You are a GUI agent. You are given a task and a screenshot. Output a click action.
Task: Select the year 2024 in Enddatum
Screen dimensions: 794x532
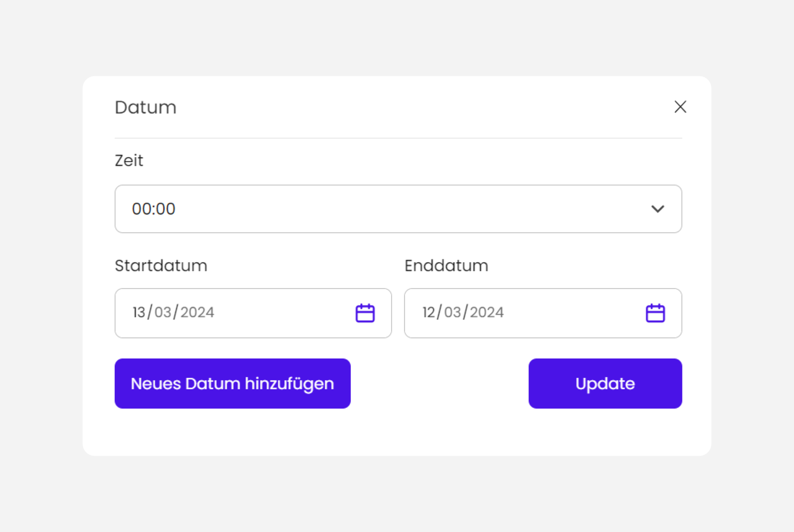(487, 312)
